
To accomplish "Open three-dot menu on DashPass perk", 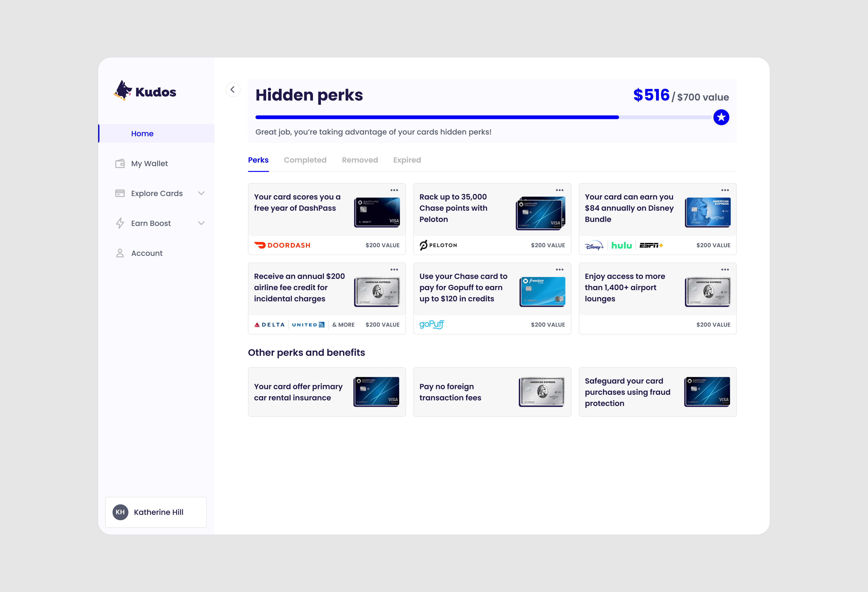I will click(394, 190).
